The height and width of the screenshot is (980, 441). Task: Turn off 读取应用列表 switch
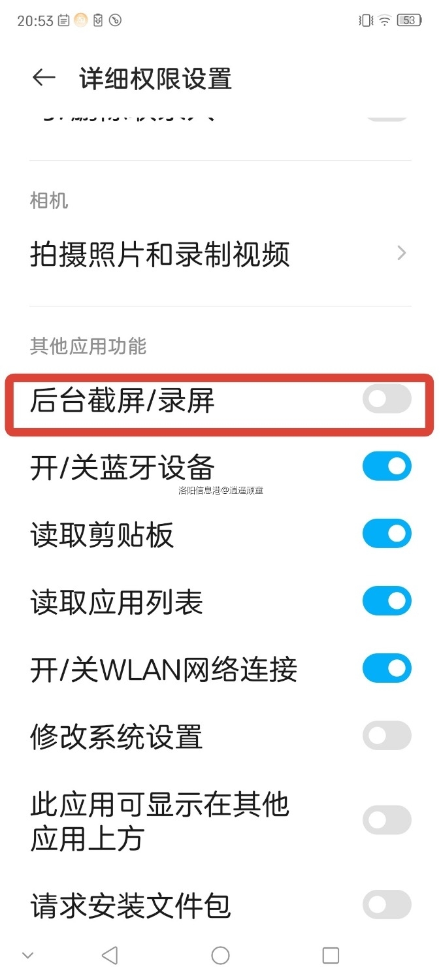[x=387, y=601]
